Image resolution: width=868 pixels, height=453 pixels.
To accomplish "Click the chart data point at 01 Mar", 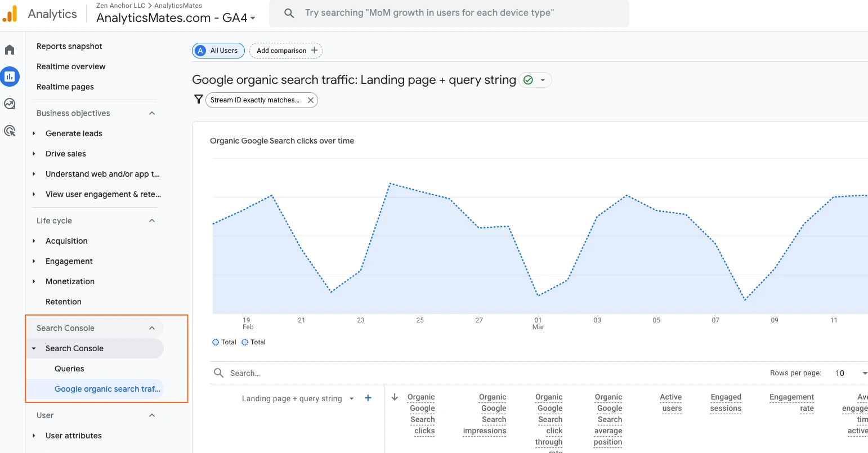I will coord(539,295).
